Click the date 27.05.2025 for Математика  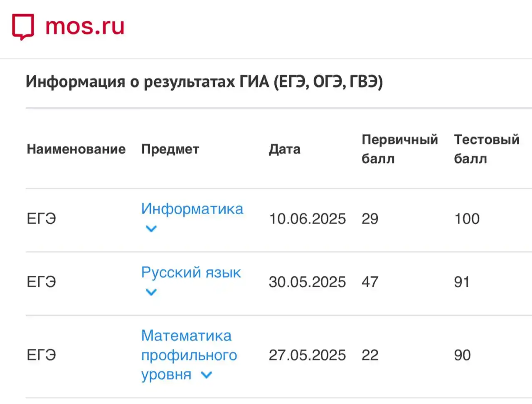[x=308, y=355]
